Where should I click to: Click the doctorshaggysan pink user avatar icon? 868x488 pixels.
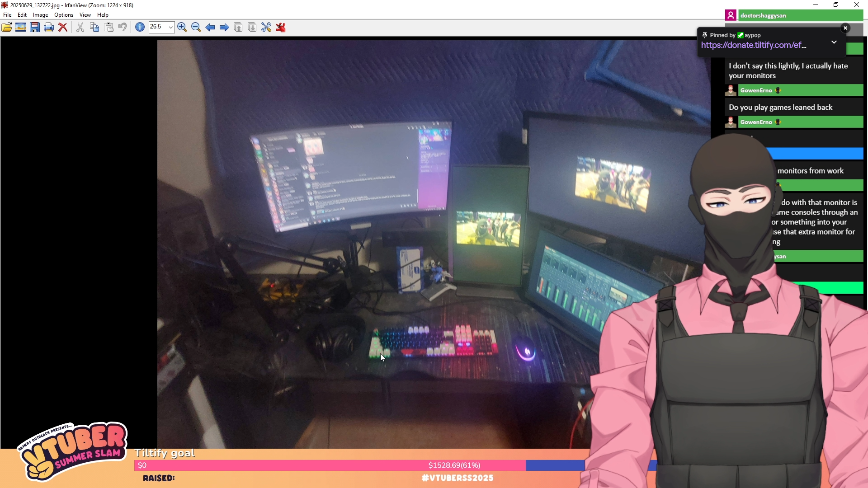coord(731,15)
